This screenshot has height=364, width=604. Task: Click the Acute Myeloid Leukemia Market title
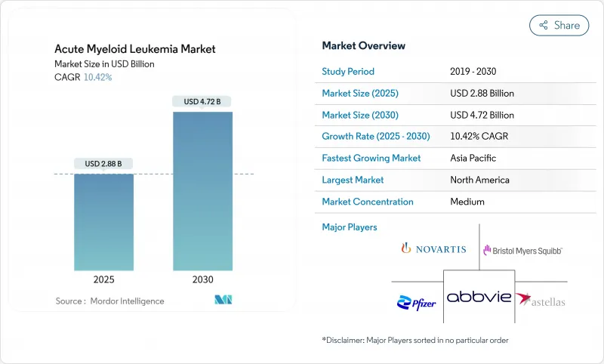(134, 49)
